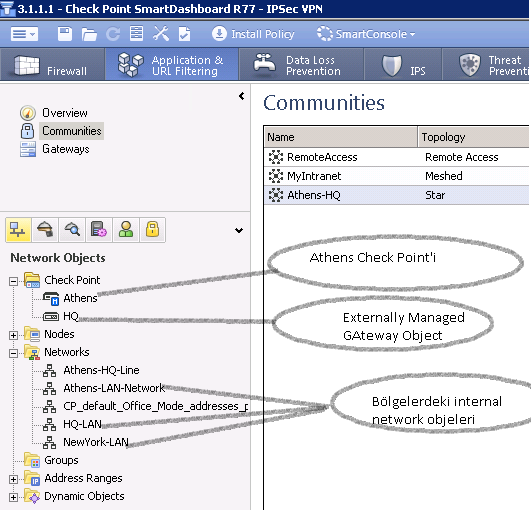Screen dimensions: 531x510
Task: Click the tools wrench and screwdriver icon
Action: (161, 34)
